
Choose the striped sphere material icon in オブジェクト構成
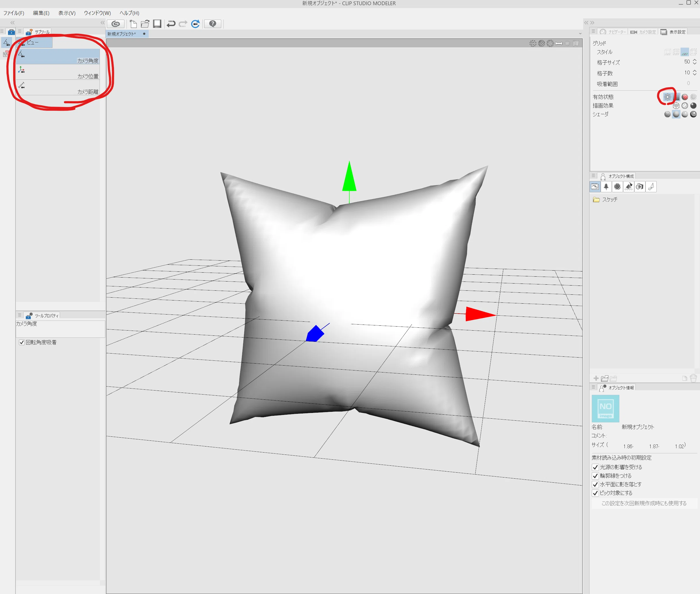coord(617,187)
